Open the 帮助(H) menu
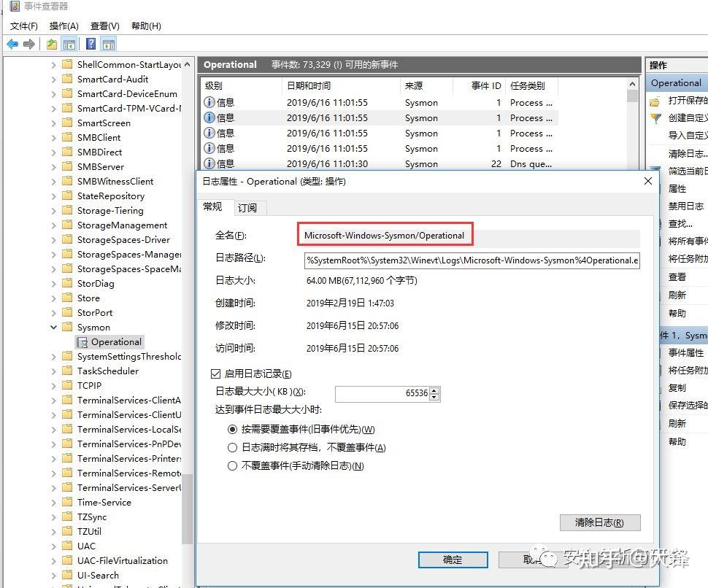 (146, 26)
